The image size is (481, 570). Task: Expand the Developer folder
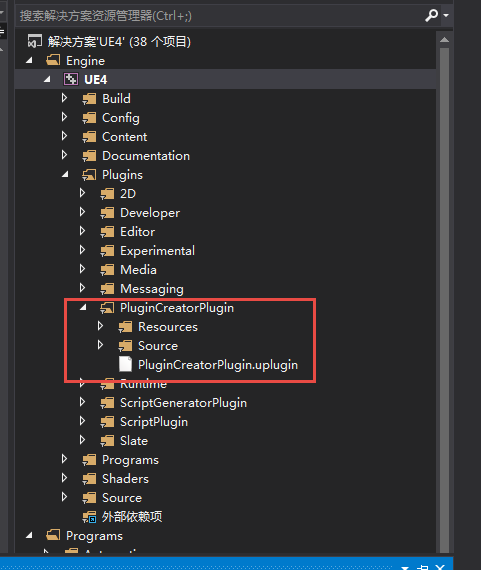pyautogui.click(x=83, y=212)
